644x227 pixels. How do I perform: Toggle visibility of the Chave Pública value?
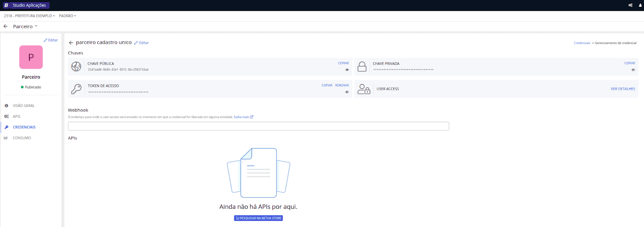[347, 70]
